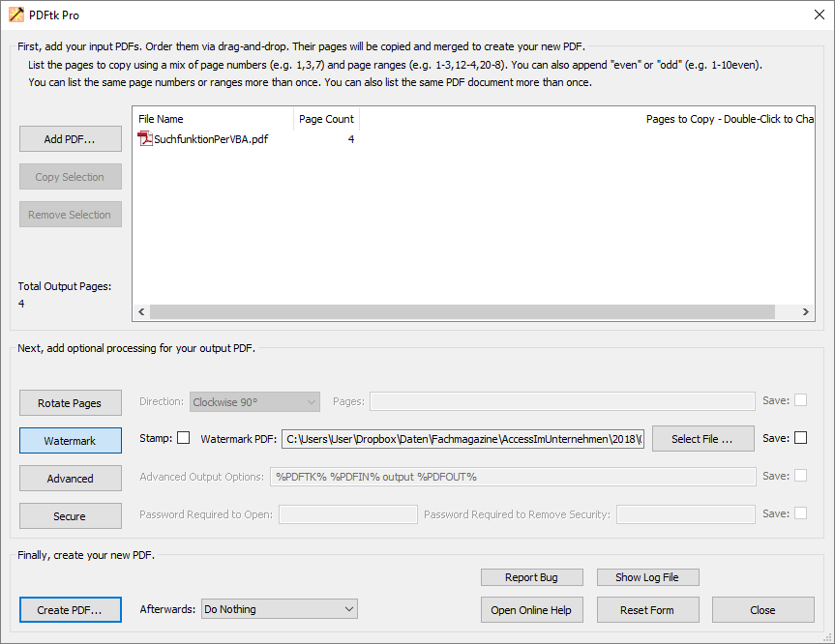Tick the Save checkbox for Rotate Pages
This screenshot has width=835, height=644.
(x=800, y=400)
